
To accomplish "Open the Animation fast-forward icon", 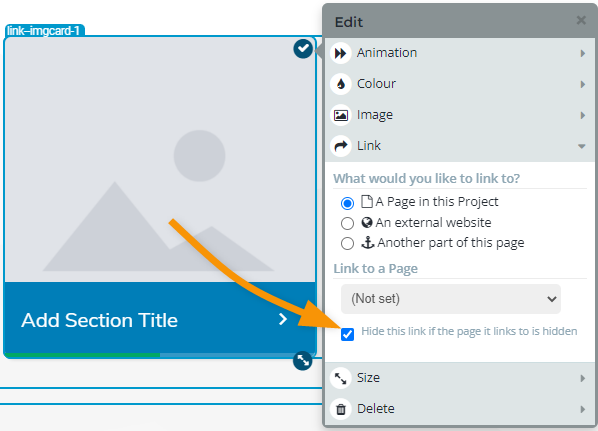I will tap(341, 53).
